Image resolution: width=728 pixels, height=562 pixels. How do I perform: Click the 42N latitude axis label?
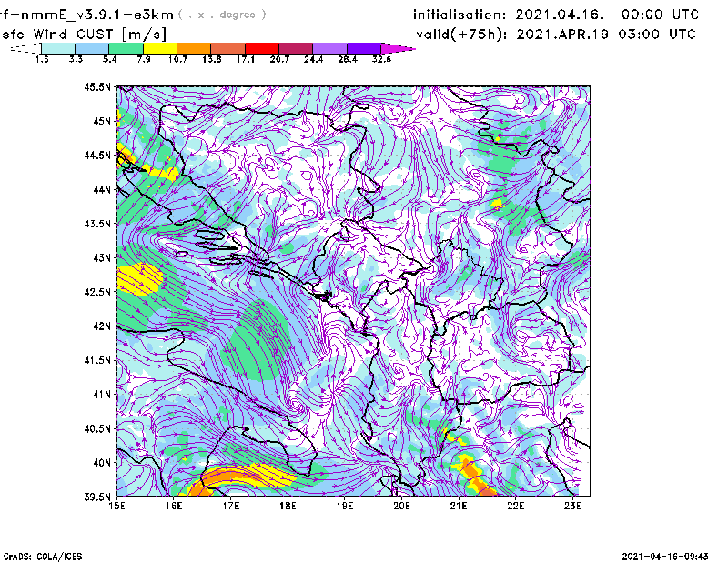coord(102,326)
